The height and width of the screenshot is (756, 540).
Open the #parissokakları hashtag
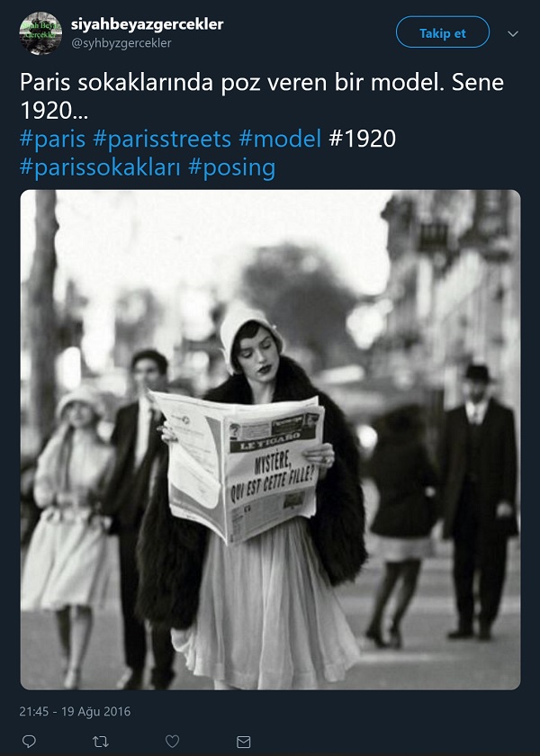click(x=100, y=167)
